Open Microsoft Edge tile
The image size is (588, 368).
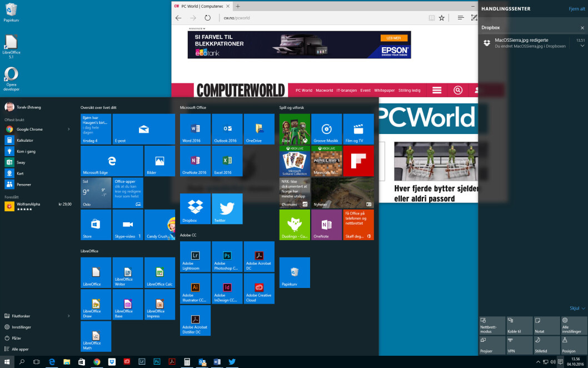coord(112,161)
